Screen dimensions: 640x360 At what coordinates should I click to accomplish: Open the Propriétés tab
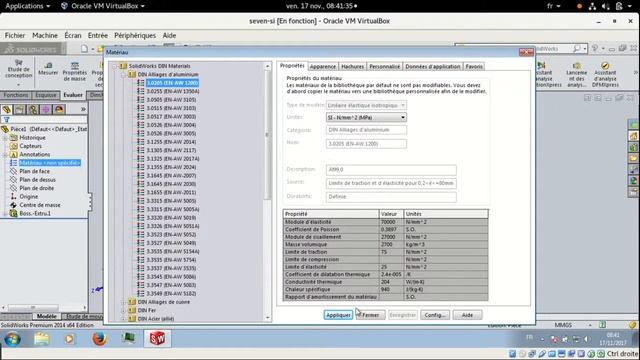coord(292,66)
